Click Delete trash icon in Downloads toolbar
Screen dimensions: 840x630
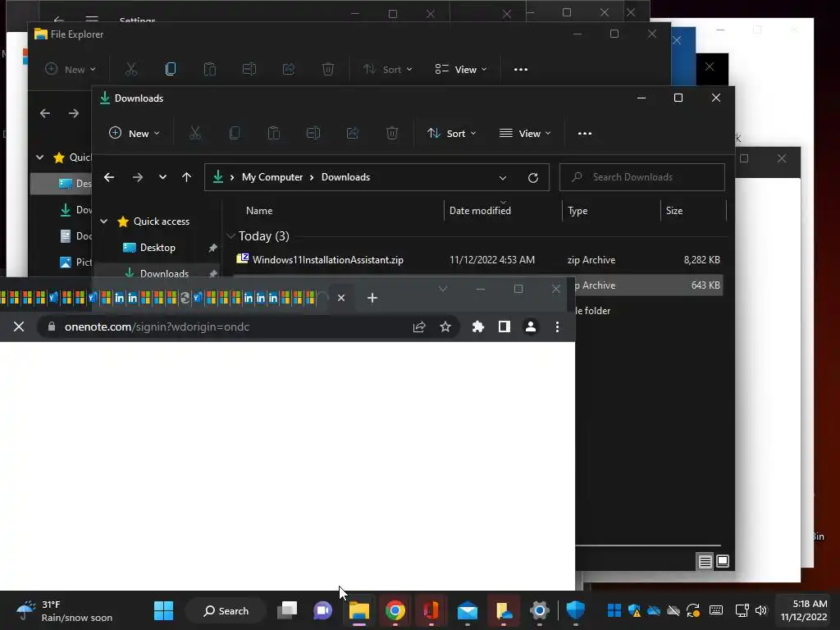[392, 134]
